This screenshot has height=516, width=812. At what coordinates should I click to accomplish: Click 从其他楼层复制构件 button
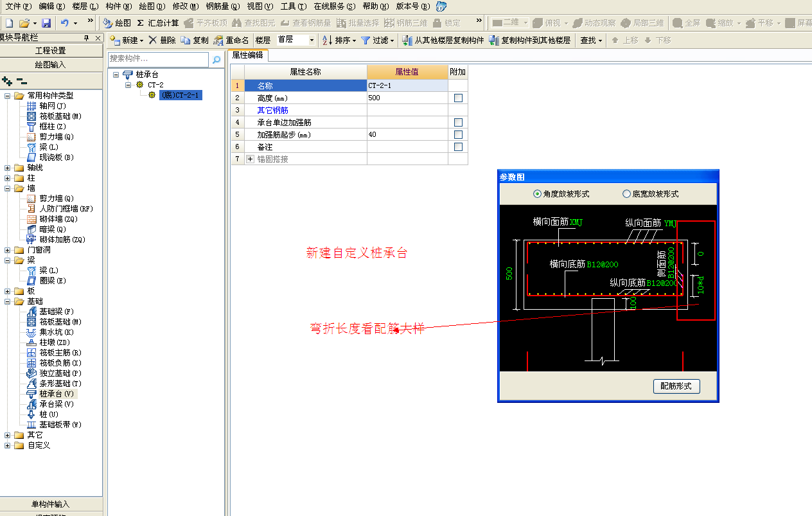443,40
